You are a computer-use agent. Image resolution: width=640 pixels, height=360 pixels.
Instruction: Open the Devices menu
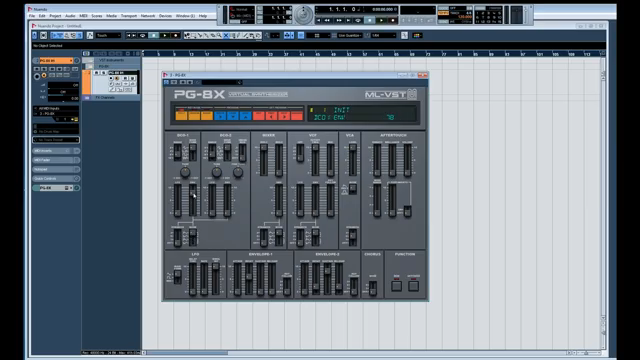pos(165,16)
